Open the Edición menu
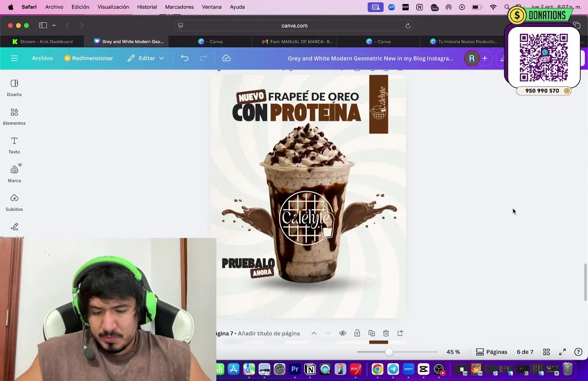588x381 pixels. point(80,7)
